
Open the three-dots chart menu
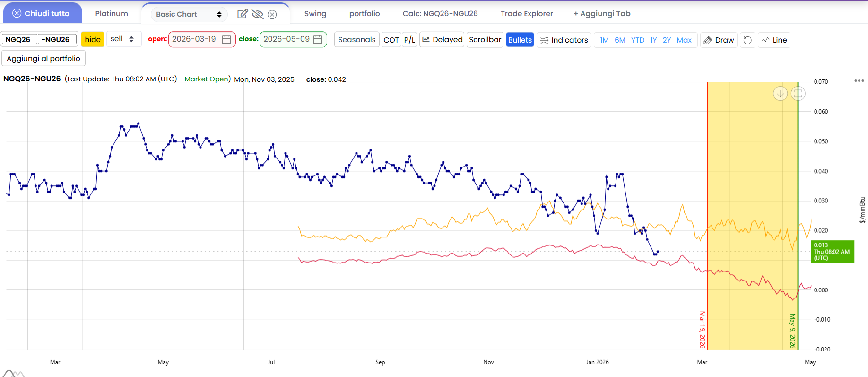pyautogui.click(x=859, y=81)
